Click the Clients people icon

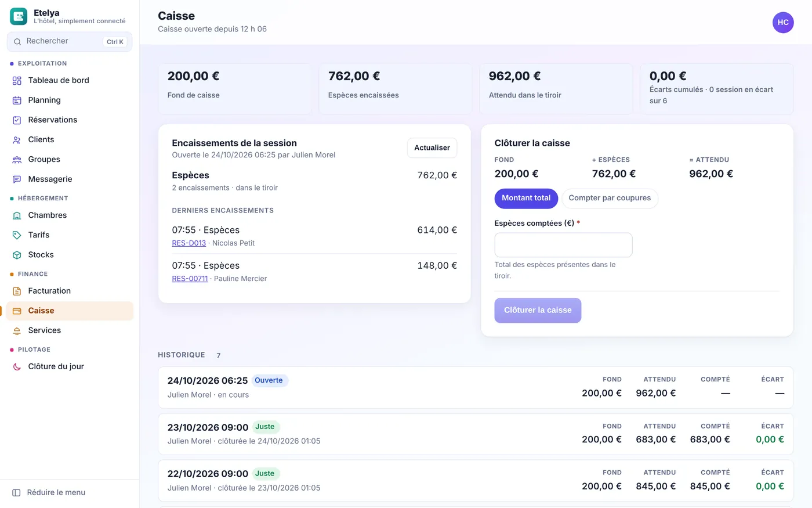click(x=17, y=140)
